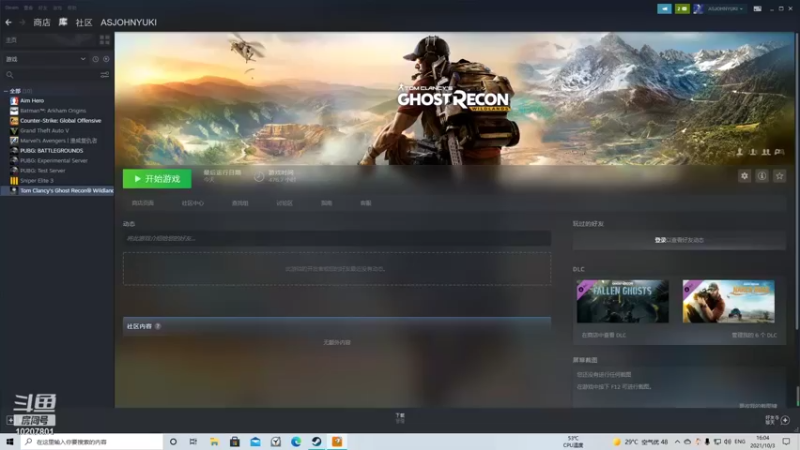Open the 社区中心 community hub tab

point(192,203)
